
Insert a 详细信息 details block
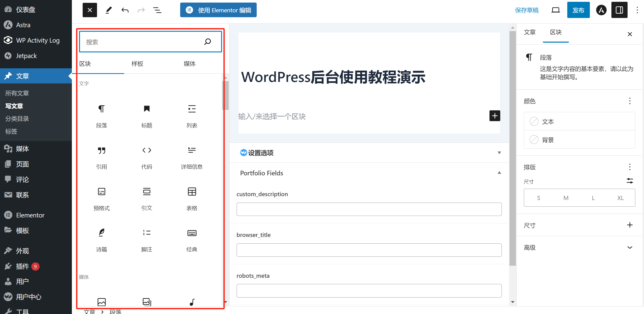pyautogui.click(x=192, y=157)
